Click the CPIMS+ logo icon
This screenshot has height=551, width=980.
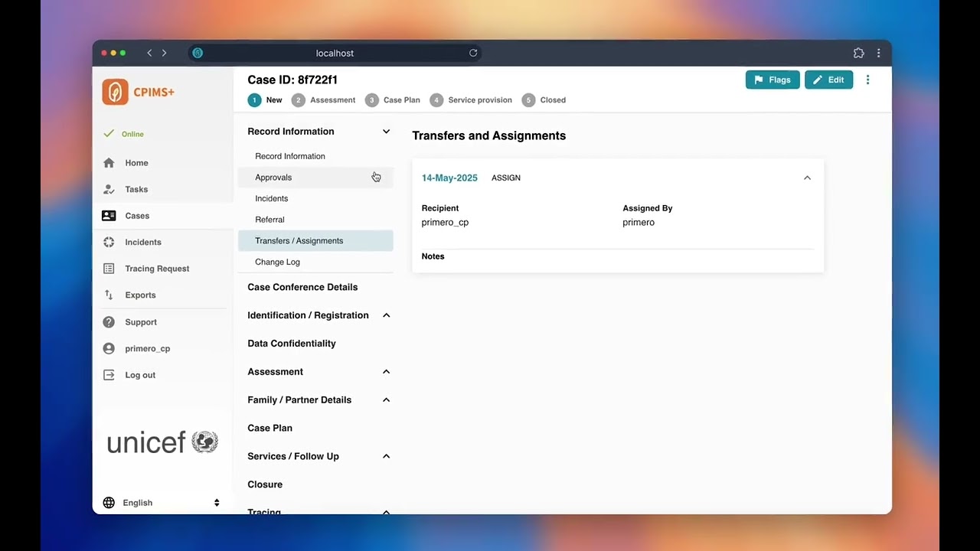(x=115, y=92)
